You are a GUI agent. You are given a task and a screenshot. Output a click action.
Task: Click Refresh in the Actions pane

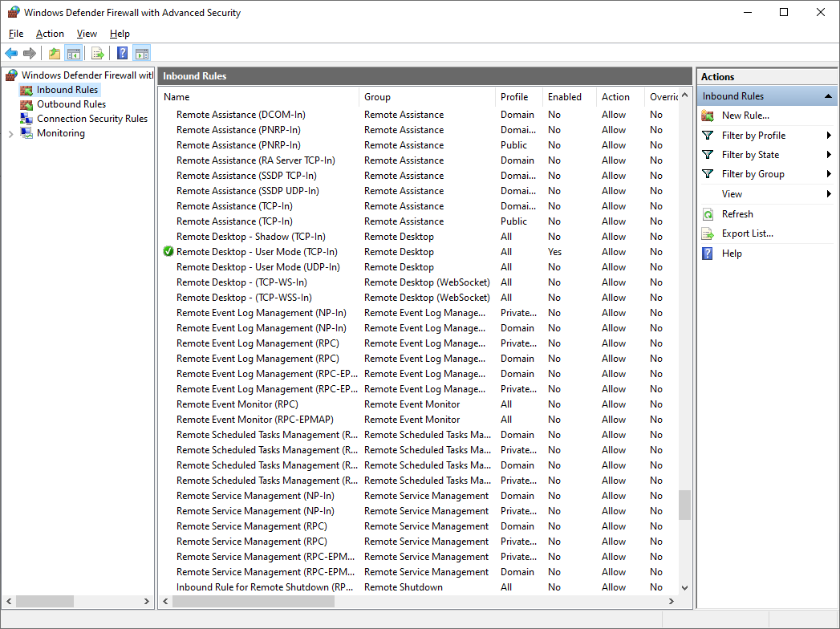pos(737,214)
